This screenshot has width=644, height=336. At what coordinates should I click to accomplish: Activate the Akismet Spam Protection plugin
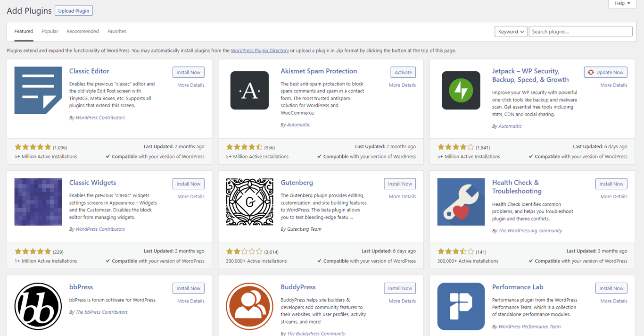(x=403, y=72)
